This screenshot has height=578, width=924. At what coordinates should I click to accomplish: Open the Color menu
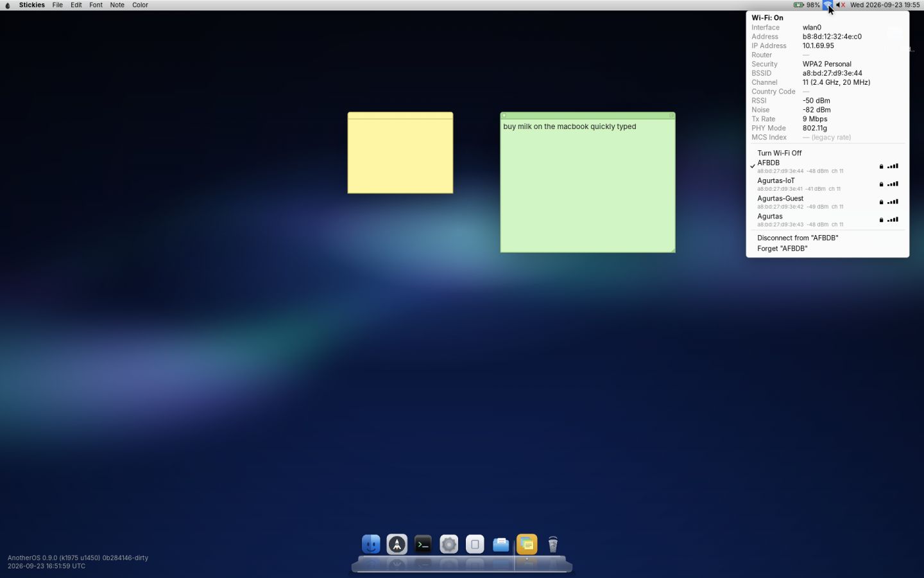(140, 5)
